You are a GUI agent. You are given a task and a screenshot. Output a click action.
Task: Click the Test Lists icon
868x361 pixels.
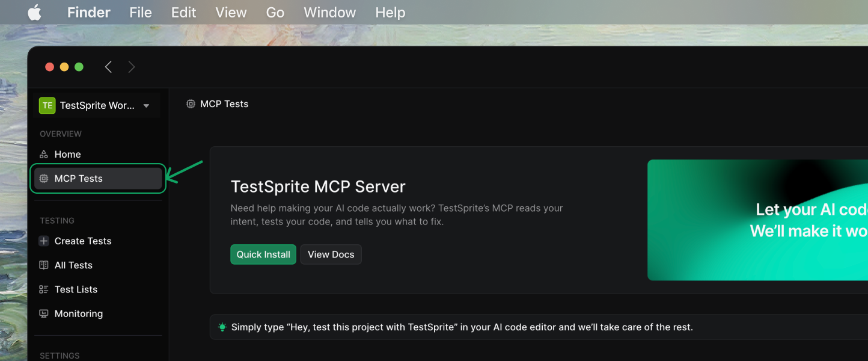[44, 289]
